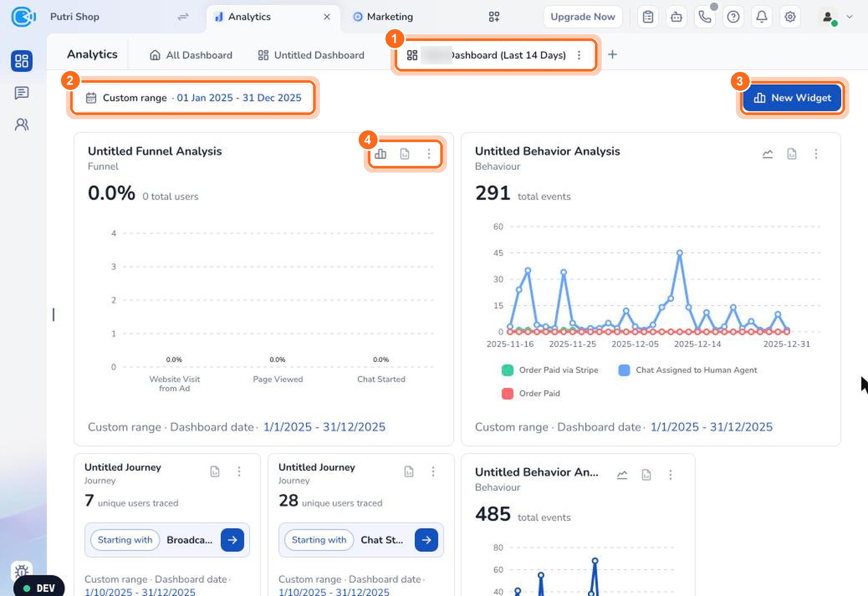Viewport: 868px width, 596px height.
Task: Click the arrow button next to Chat St... journey
Action: (x=426, y=540)
